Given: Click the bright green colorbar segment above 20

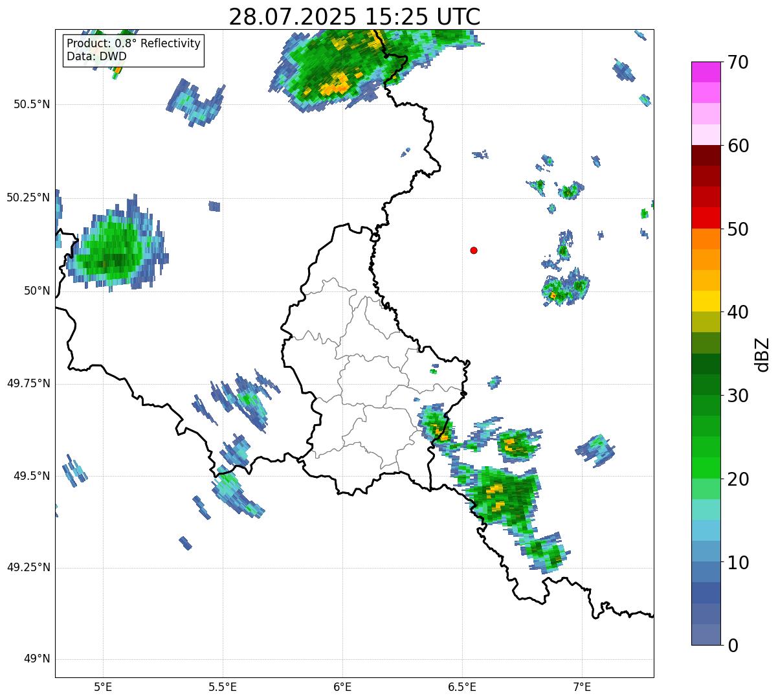Looking at the screenshot, I should coord(706,468).
